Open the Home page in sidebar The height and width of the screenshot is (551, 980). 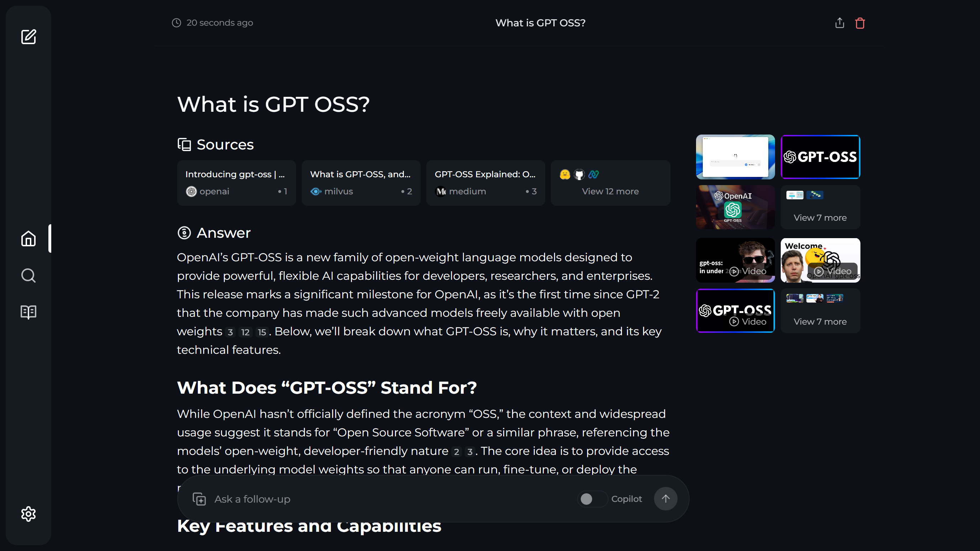click(28, 238)
